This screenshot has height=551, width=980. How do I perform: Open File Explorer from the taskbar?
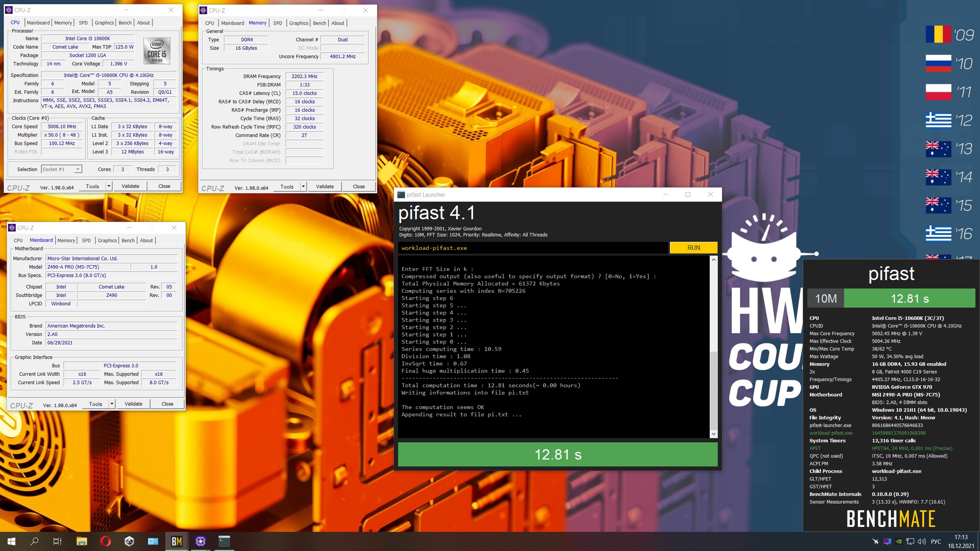[82, 541]
